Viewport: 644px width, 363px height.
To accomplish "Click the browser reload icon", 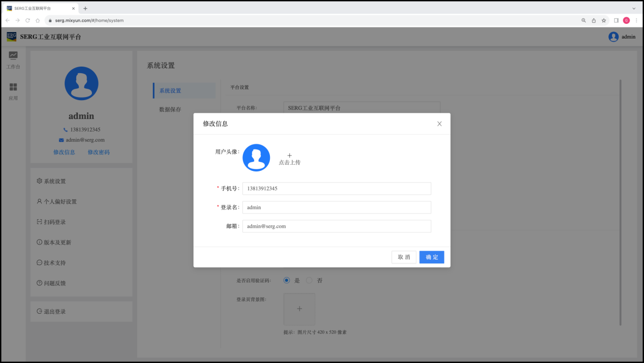I will 27,20.
